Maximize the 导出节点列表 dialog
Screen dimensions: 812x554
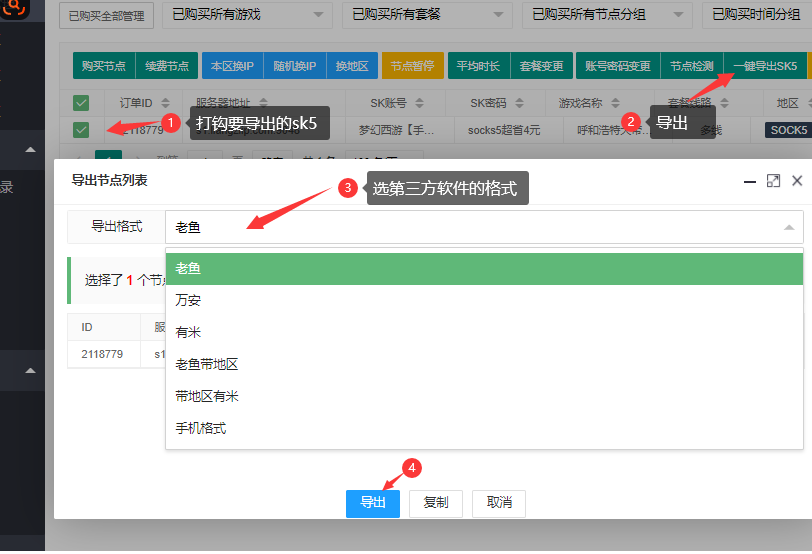coord(773,181)
